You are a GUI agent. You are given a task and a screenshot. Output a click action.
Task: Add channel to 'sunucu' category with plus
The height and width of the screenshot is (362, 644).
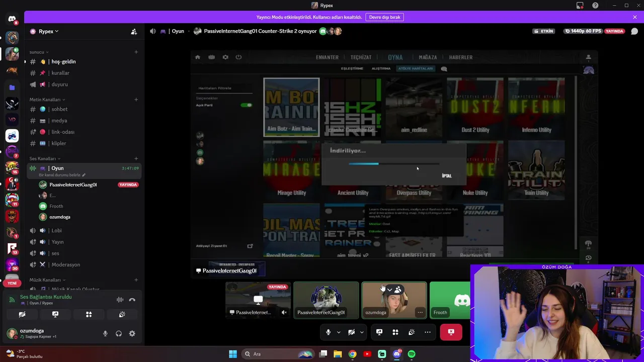[x=136, y=52]
